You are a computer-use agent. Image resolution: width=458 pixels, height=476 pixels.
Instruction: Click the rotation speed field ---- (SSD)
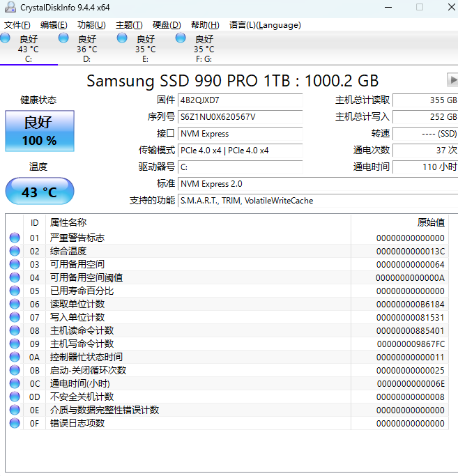tap(425, 134)
